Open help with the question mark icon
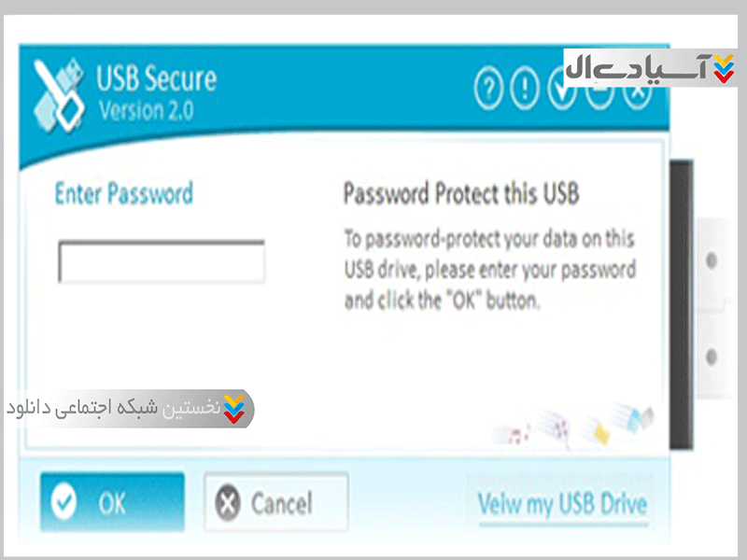This screenshot has height=560, width=747. (x=488, y=91)
